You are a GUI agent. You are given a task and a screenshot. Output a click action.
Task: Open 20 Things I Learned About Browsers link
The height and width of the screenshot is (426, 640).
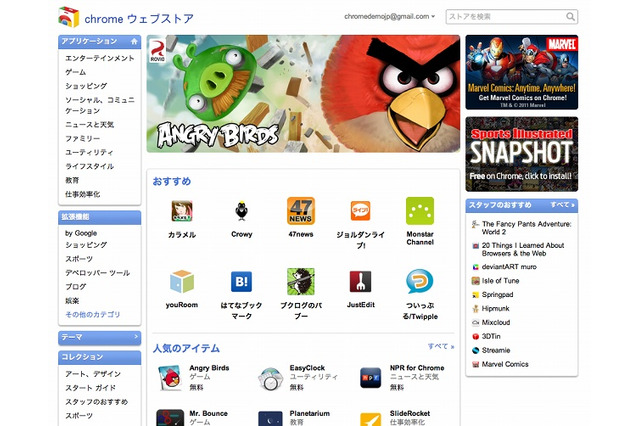click(523, 249)
